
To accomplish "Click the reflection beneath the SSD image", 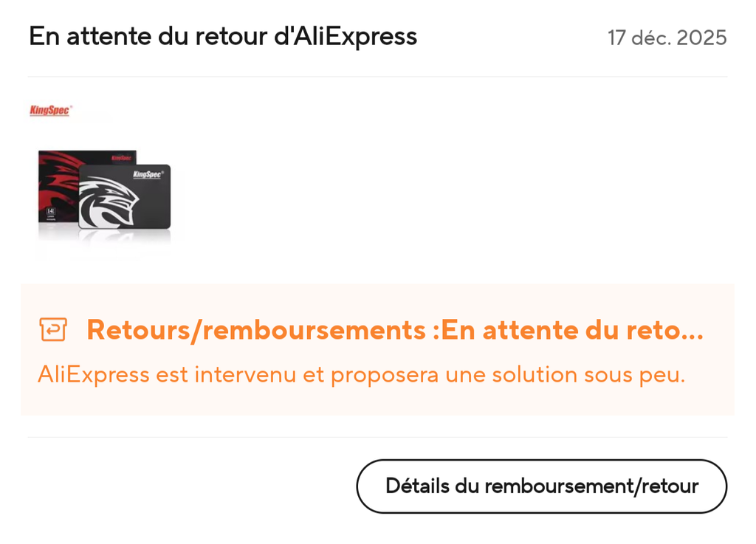I will click(105, 239).
